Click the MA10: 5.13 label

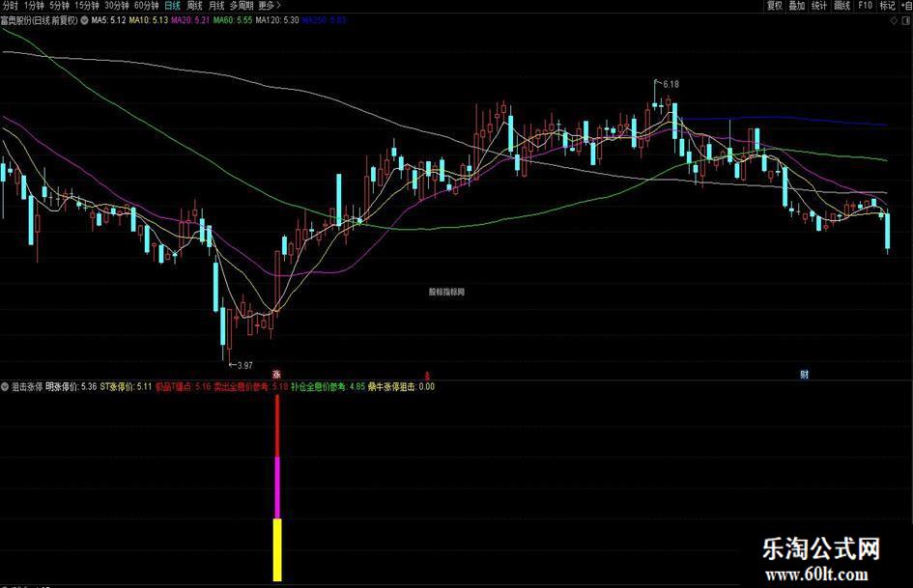[x=149, y=20]
